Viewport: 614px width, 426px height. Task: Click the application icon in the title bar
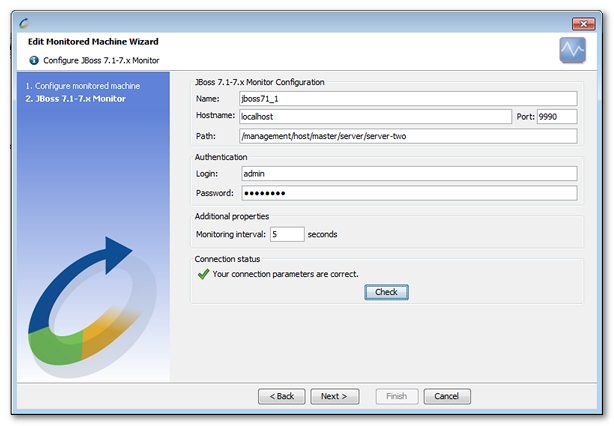click(x=24, y=23)
